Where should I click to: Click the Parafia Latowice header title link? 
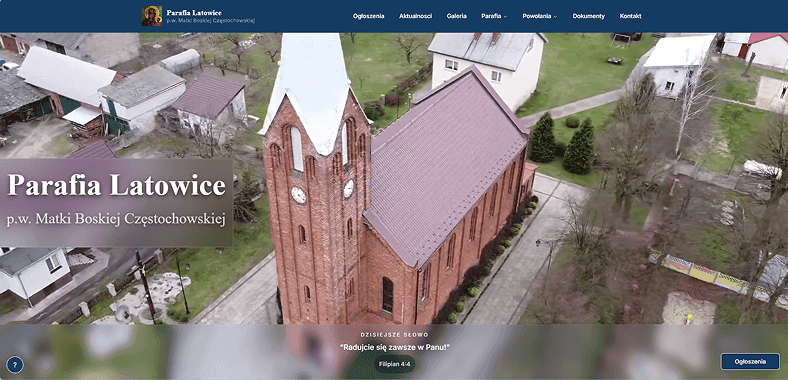193,13
